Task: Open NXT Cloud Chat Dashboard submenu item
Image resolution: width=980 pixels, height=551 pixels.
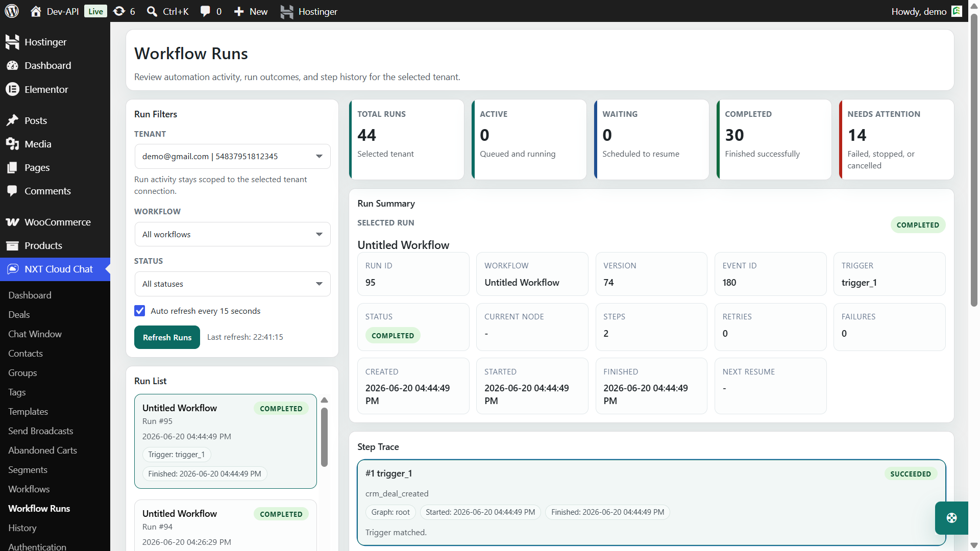Action: [x=30, y=295]
